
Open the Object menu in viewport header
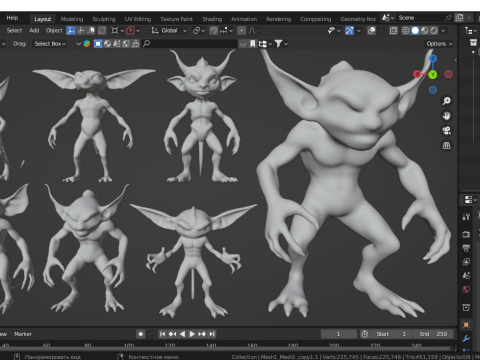pos(54,31)
